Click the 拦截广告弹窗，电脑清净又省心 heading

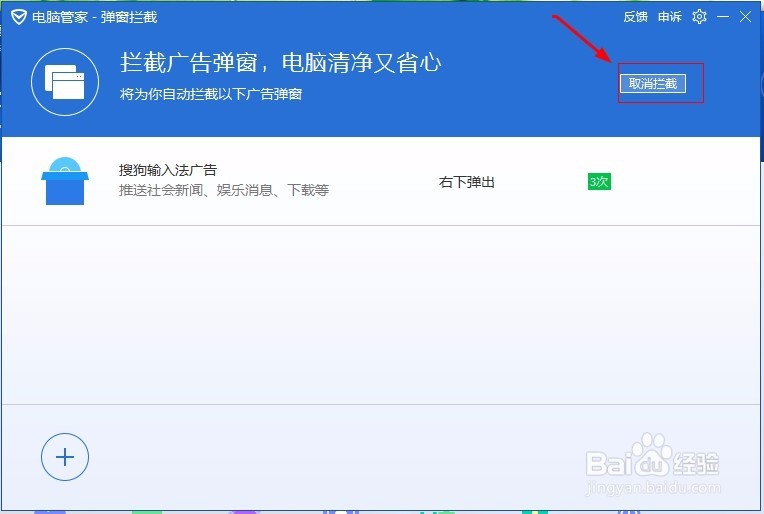(x=281, y=63)
